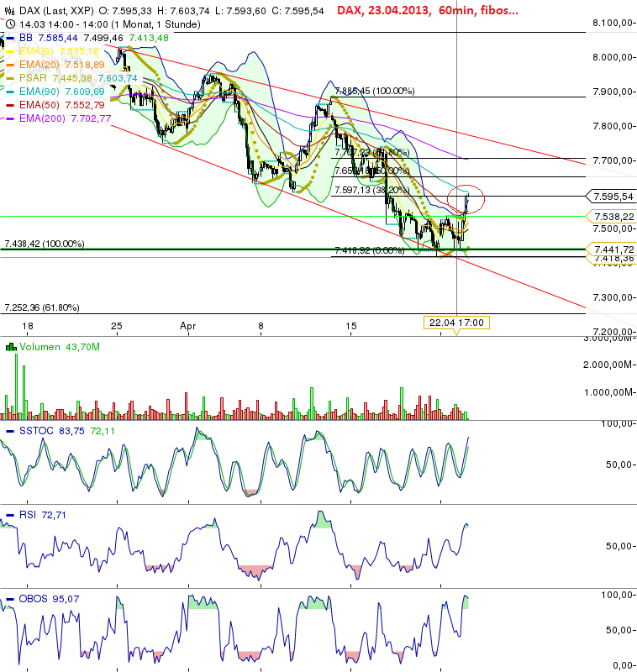Click the candlestick chart type icon beside DAX
This screenshot has width=637, height=672.
(x=9, y=11)
